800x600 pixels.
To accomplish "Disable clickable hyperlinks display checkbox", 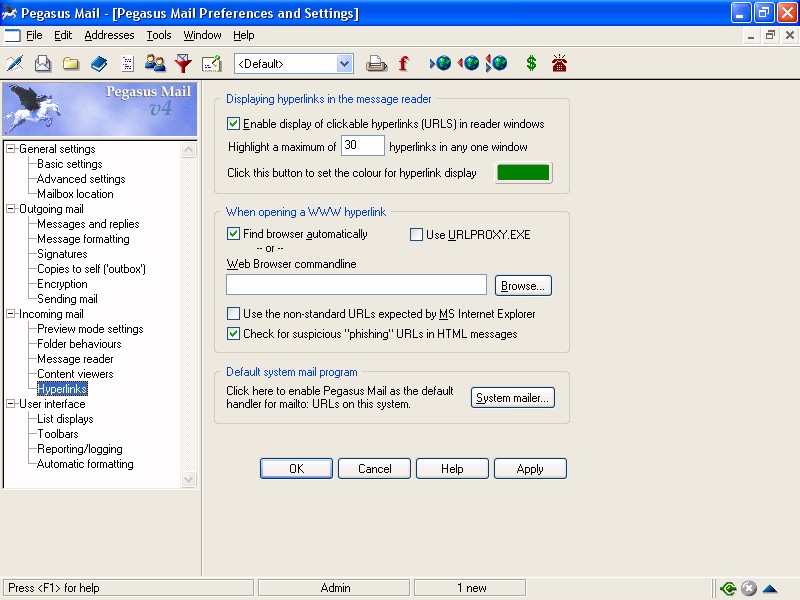I will [234, 124].
